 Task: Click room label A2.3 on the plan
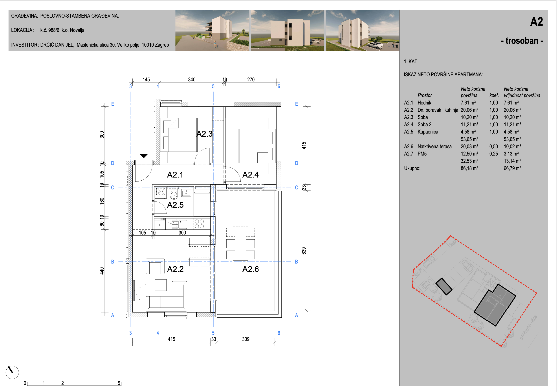pos(205,134)
